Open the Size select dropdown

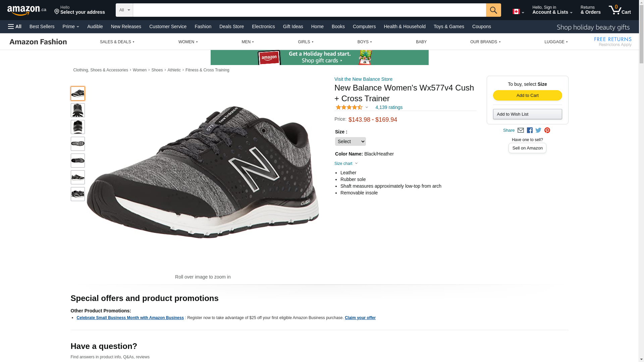coord(350,141)
